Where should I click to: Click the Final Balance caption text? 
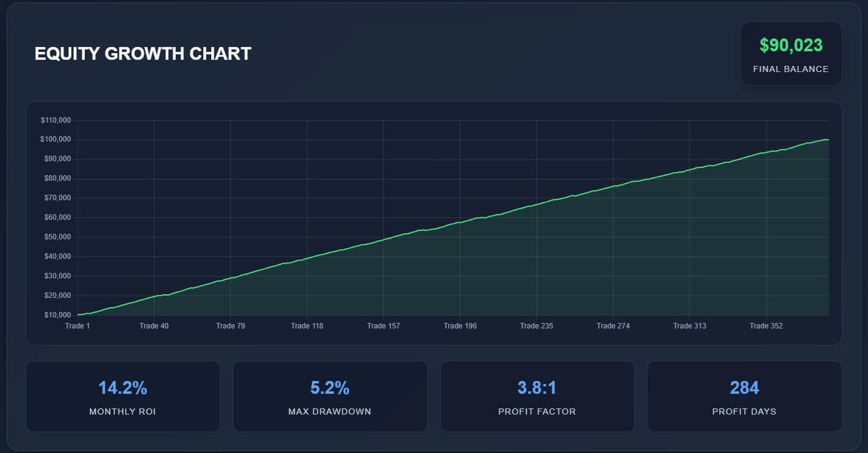tap(790, 69)
